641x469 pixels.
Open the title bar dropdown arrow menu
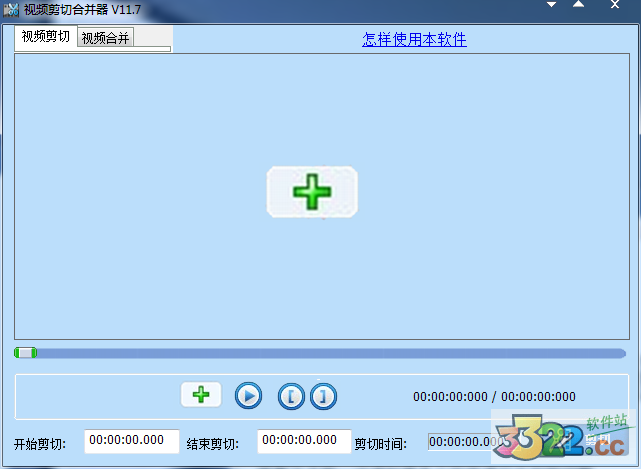click(551, 5)
